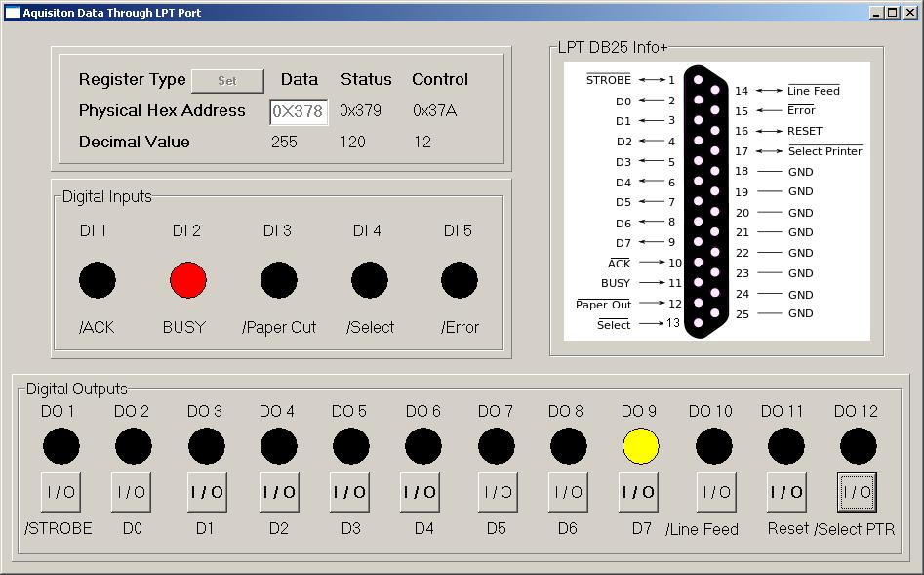The width and height of the screenshot is (924, 575).
Task: Maximize the Aquisiton Data window
Action: (x=892, y=13)
